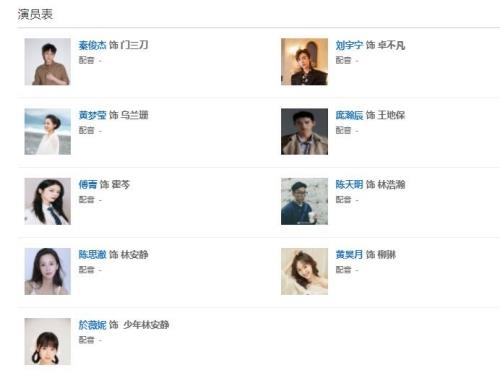Click the photo beside 林安静 role

[x=48, y=271]
